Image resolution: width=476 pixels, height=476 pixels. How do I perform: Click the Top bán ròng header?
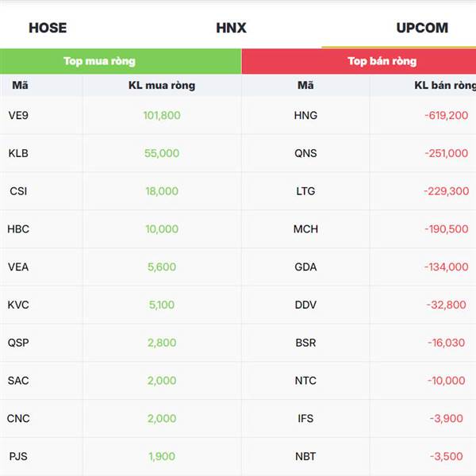click(382, 61)
